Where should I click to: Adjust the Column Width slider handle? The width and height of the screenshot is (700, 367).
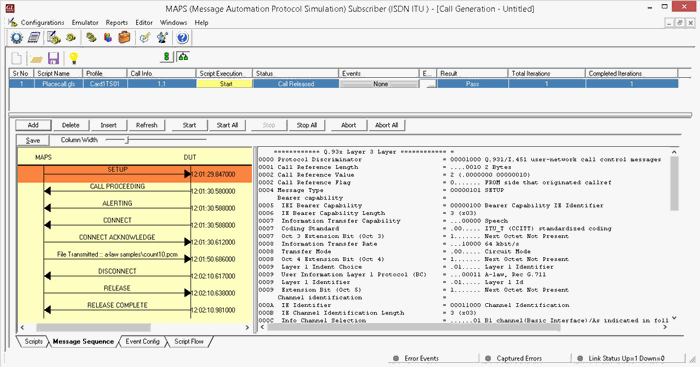click(127, 140)
